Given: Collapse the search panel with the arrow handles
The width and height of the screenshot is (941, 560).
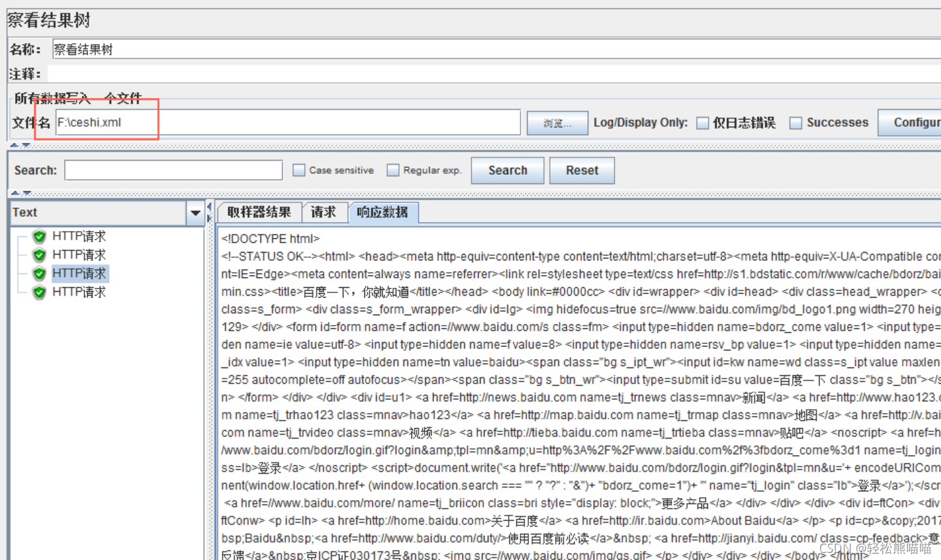Looking at the screenshot, I should pyautogui.click(x=20, y=193).
